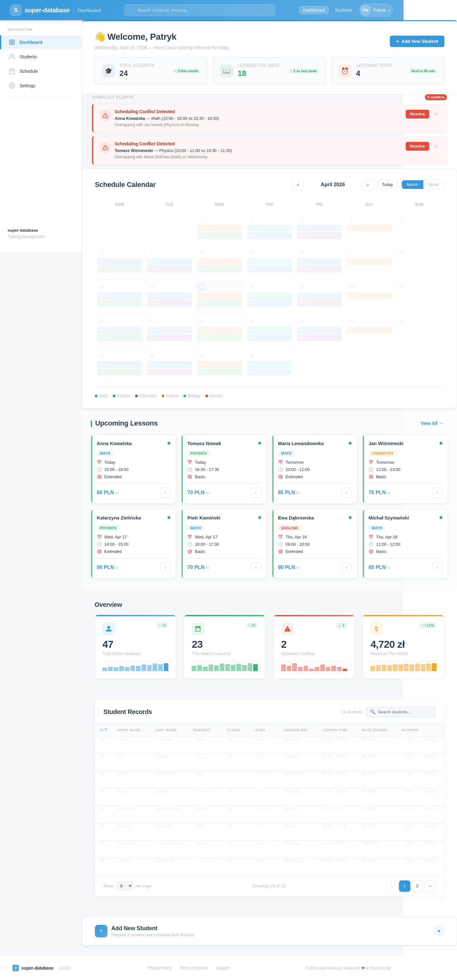
Task: Click plus button on Piotr Kamiński card
Action: point(256,567)
